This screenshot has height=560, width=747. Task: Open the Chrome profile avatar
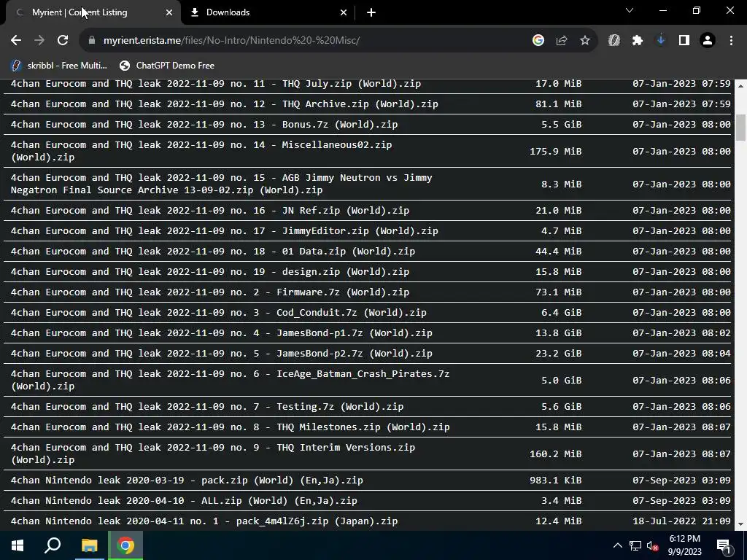click(x=708, y=41)
